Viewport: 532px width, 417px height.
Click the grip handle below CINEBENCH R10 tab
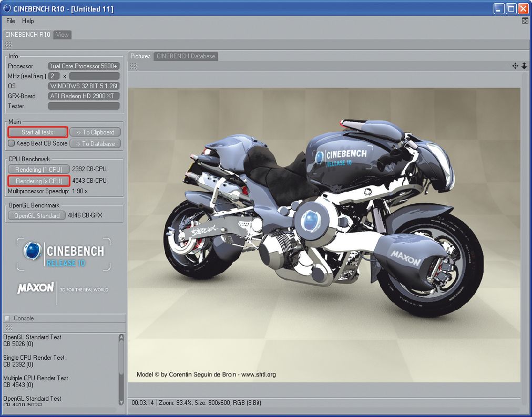(x=8, y=45)
